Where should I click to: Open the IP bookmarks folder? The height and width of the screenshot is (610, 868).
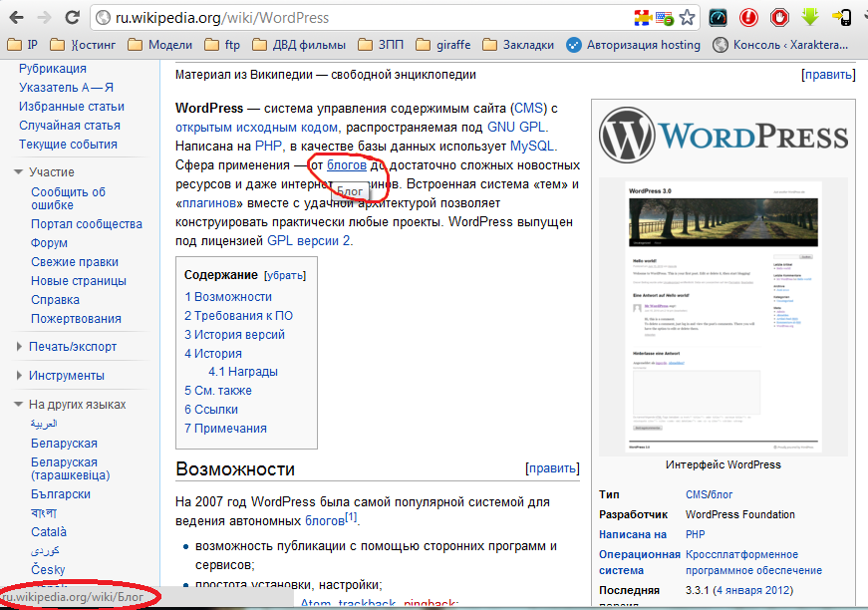point(22,45)
